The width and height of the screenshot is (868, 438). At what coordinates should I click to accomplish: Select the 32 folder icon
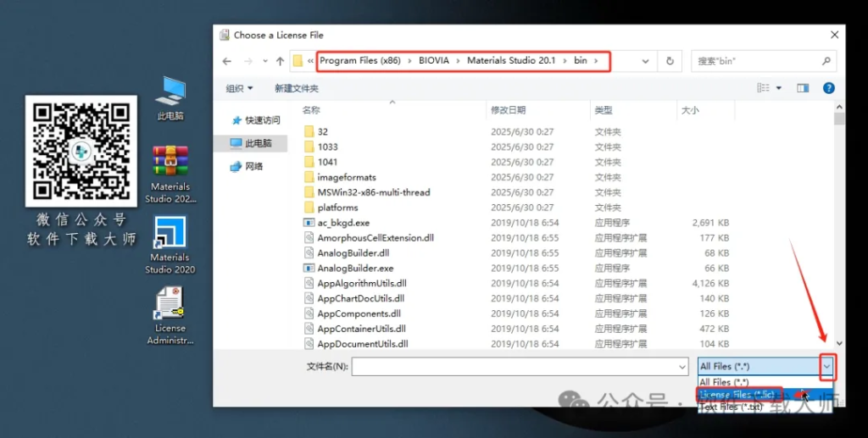click(309, 131)
